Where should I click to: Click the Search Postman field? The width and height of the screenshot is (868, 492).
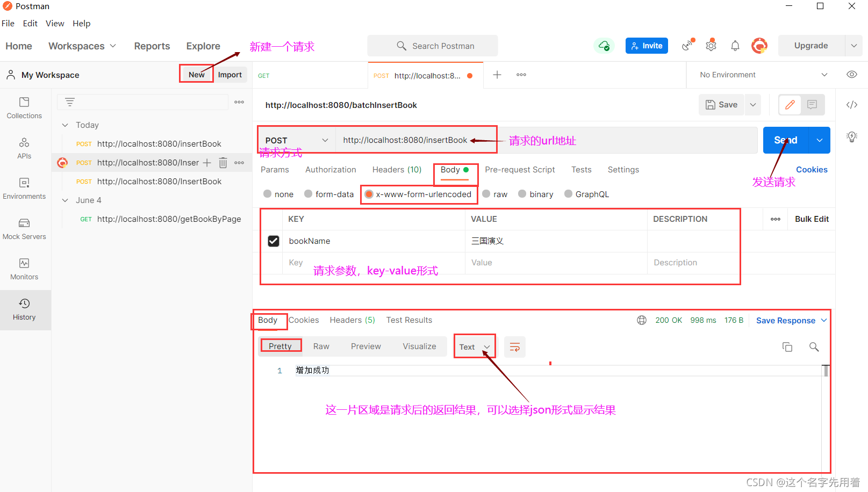433,46
